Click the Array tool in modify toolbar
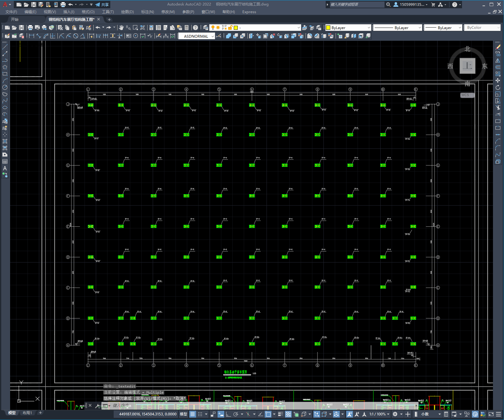 498,74
